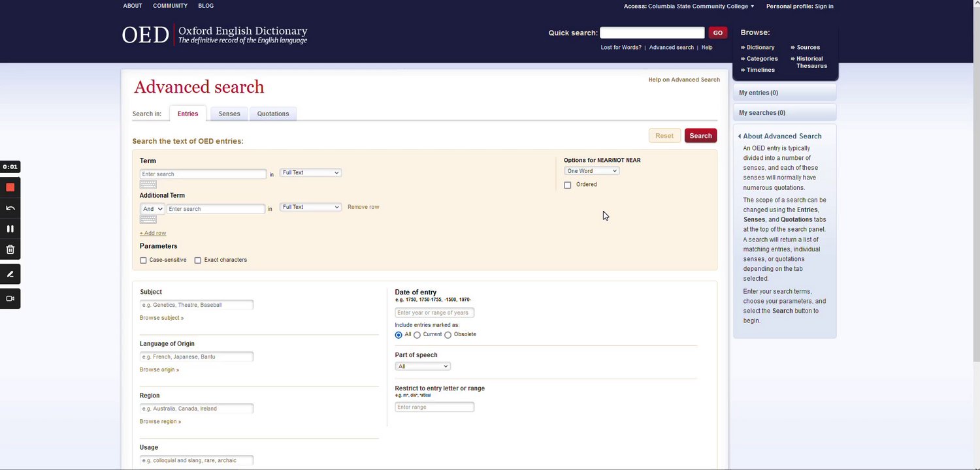Screen dimensions: 980x470
Task: Click the Browse subject link
Action: 161,318
